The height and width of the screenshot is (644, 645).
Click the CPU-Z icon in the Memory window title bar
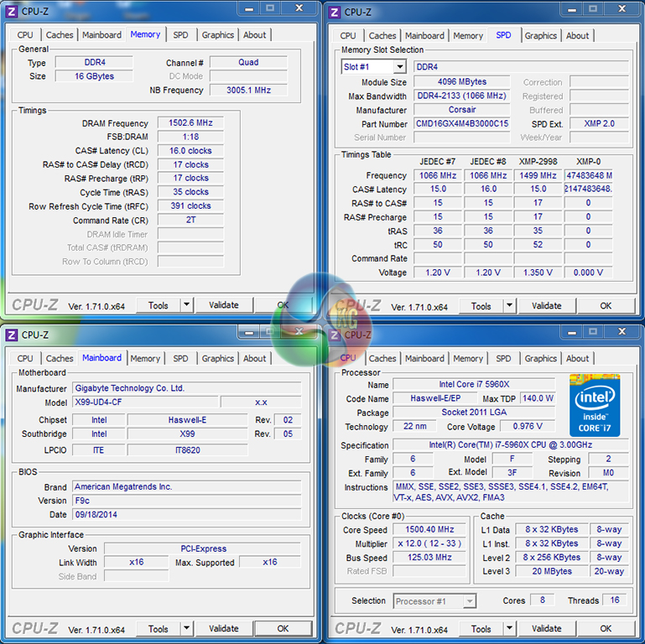(12, 12)
